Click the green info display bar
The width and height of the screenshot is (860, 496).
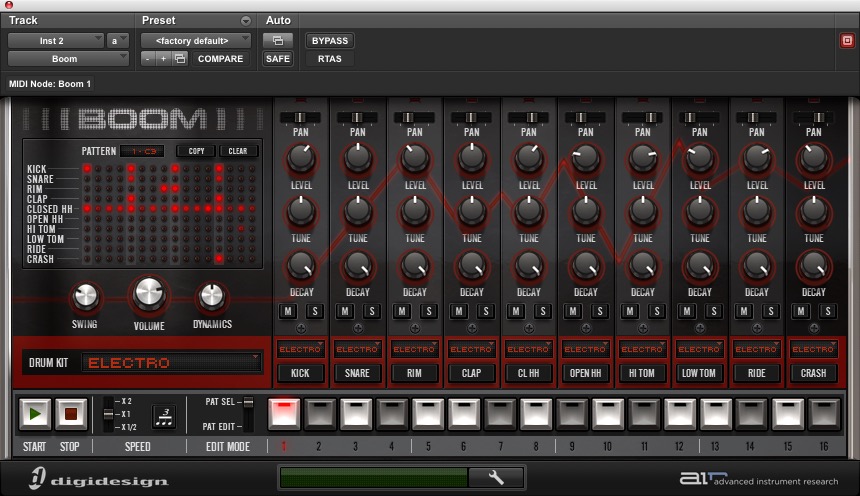pos(374,477)
